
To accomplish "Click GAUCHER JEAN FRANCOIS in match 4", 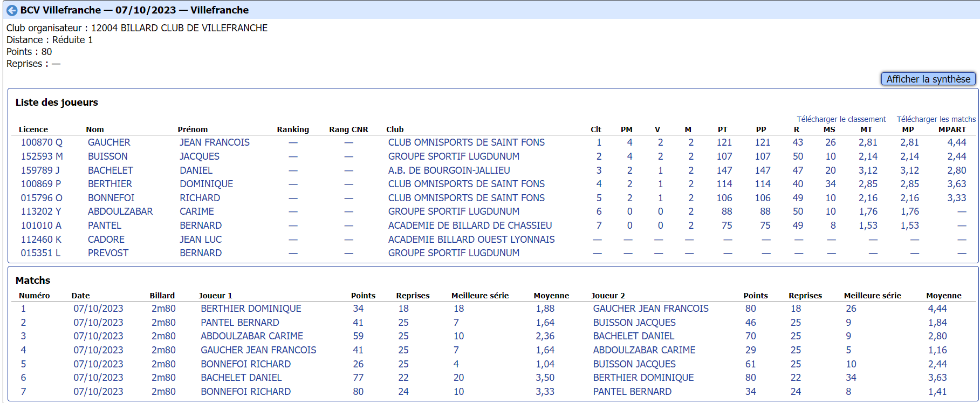I will coord(258,350).
